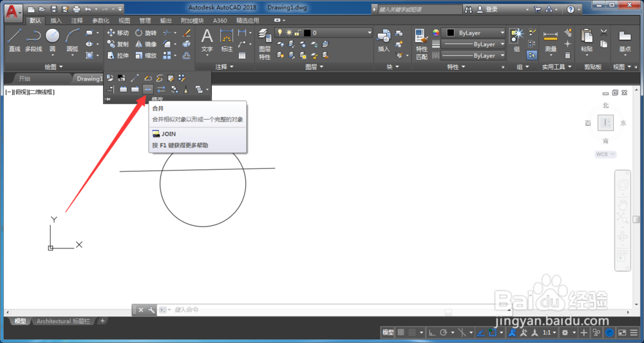Select the 圆 (Circle) tool
Screen dimensions: 644x343
pyautogui.click(x=53, y=40)
